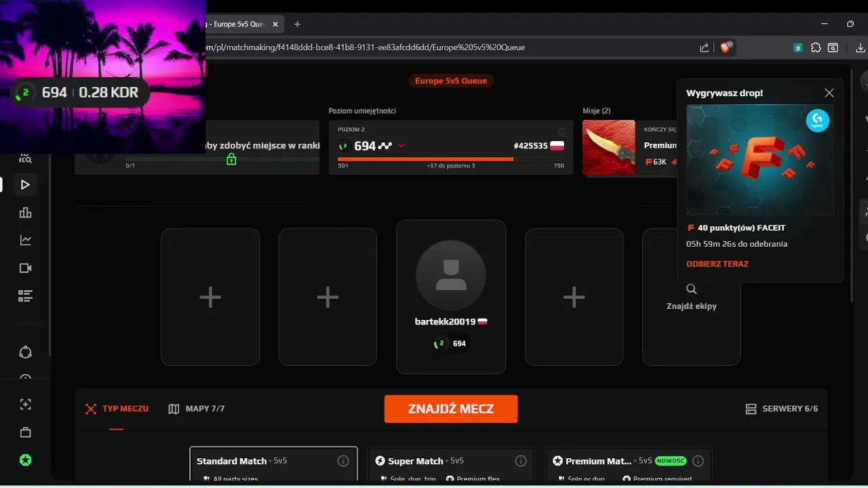Click the ranking placement progress bar
Screen dimensions: 868x488
[222, 159]
